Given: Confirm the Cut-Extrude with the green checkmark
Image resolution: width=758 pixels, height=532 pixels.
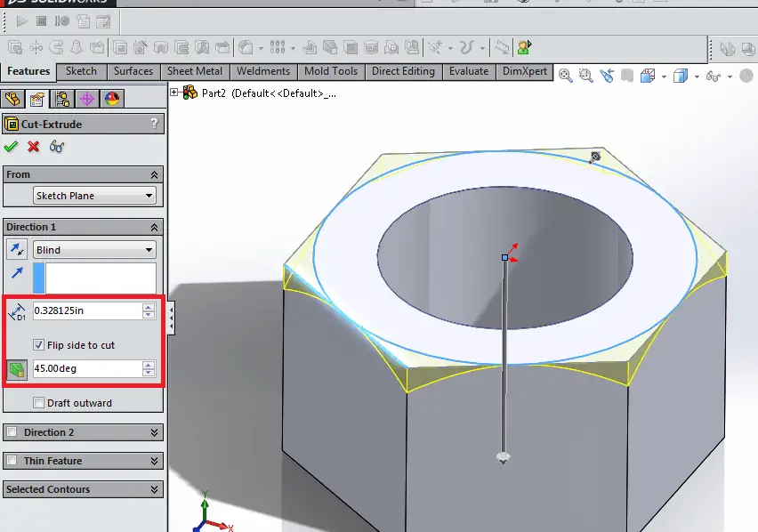Looking at the screenshot, I should pos(11,147).
